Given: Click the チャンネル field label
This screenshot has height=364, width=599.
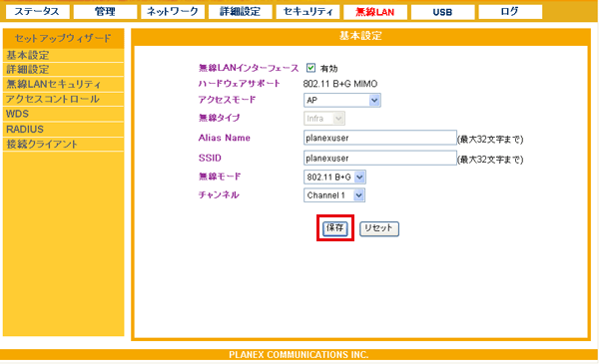Looking at the screenshot, I should 219,195.
